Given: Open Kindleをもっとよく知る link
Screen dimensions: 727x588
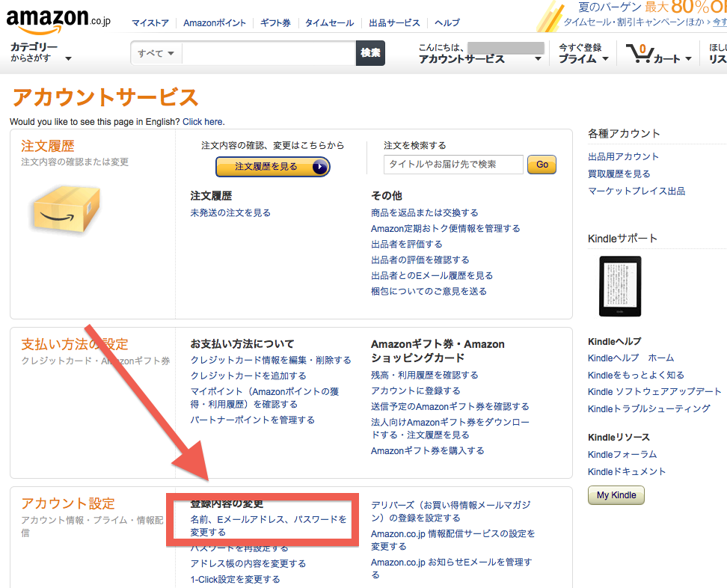Looking at the screenshot, I should [636, 375].
